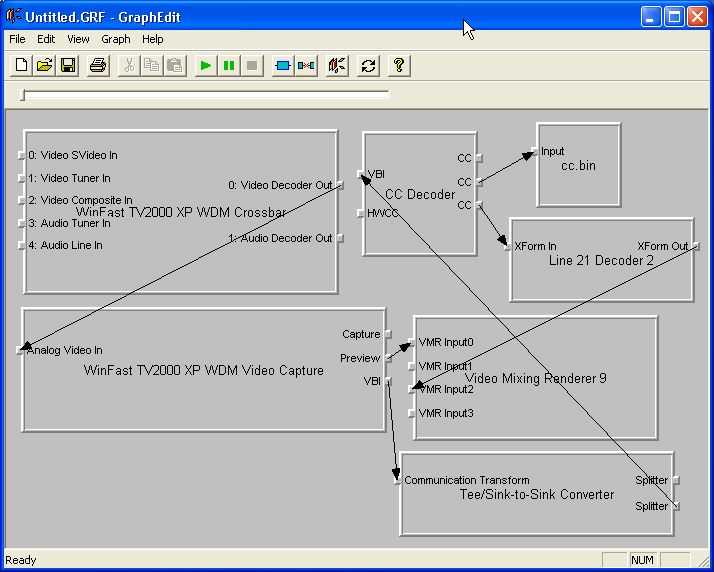Select the Video Tuner In pin
The image size is (714, 572).
tap(21, 178)
